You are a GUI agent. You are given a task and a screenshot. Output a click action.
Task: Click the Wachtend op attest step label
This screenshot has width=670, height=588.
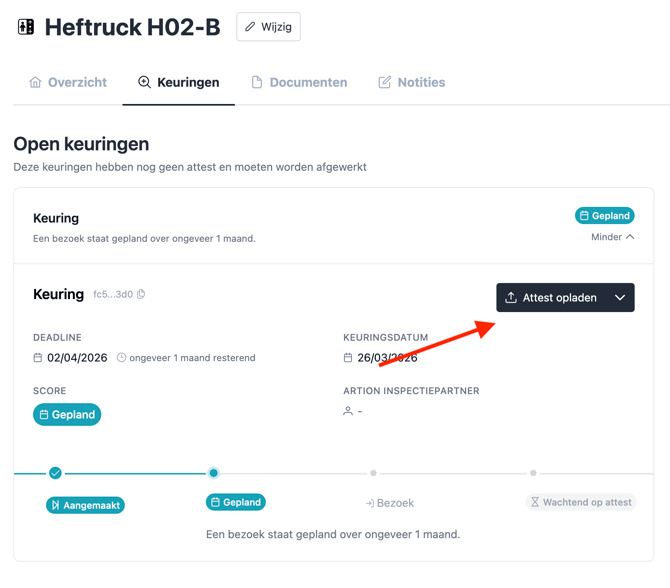581,502
